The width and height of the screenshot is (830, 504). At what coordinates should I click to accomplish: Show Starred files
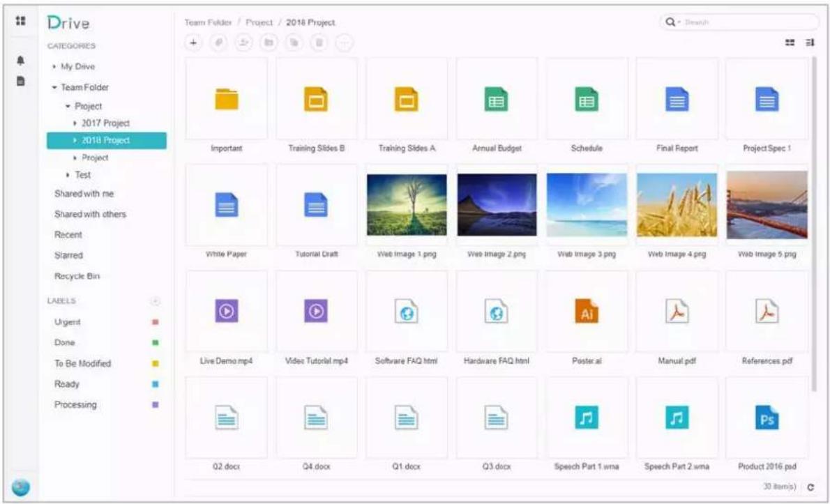pos(68,255)
